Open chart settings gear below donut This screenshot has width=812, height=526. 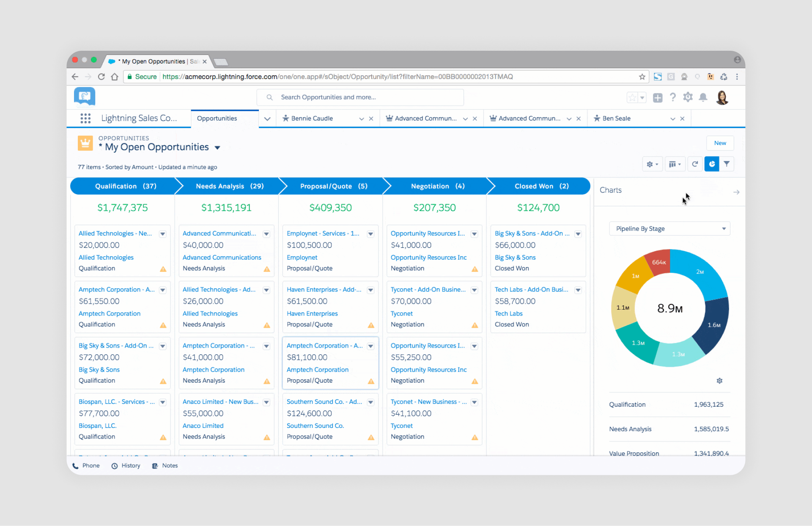(x=719, y=381)
